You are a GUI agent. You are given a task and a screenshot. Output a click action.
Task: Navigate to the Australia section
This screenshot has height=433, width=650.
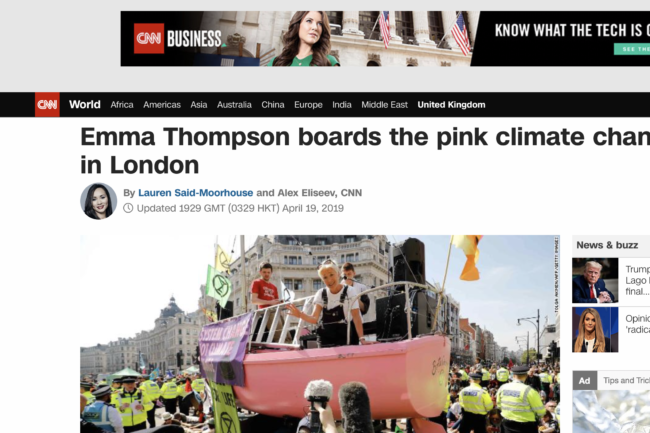234,105
